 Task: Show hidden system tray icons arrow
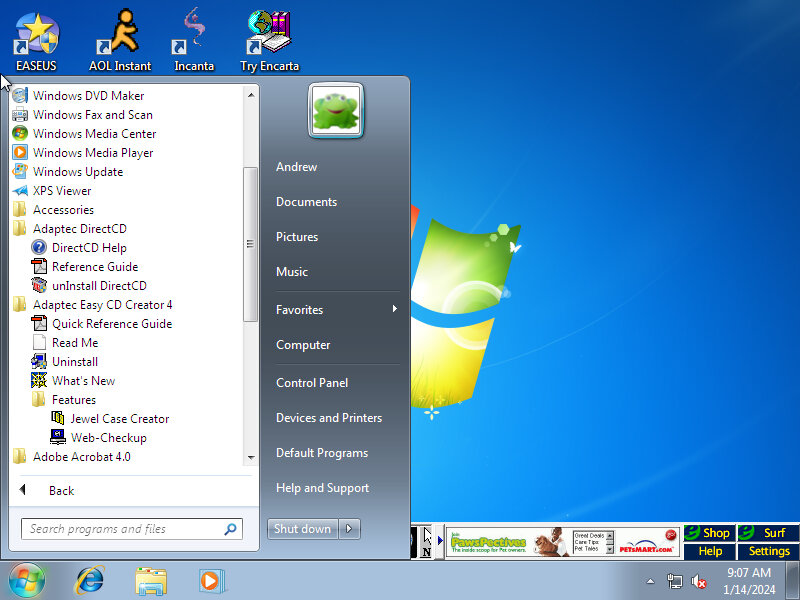point(650,581)
